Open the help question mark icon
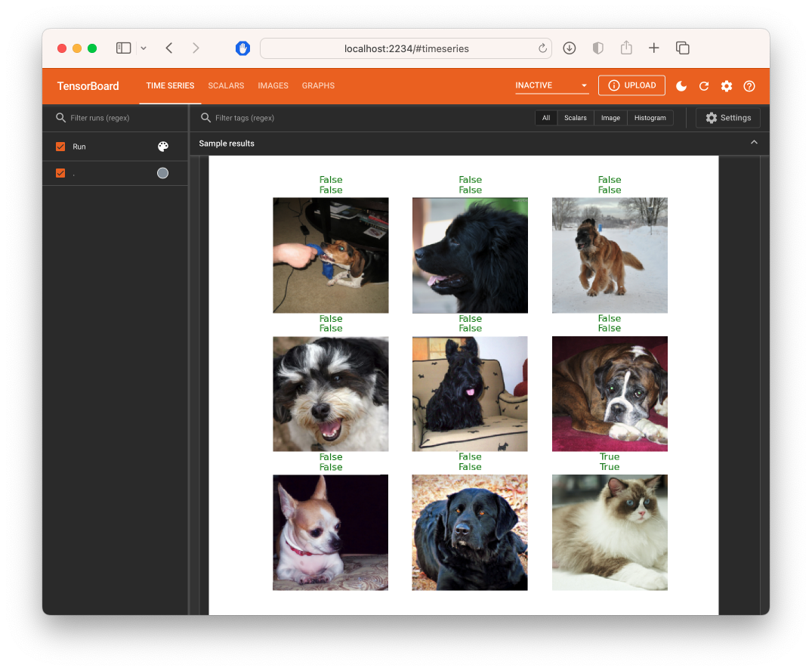 (x=749, y=86)
